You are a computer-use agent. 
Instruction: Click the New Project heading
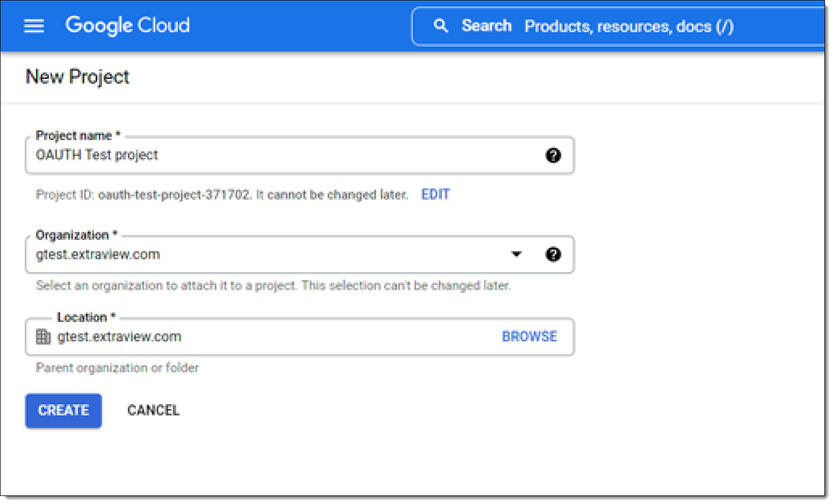coord(77,77)
